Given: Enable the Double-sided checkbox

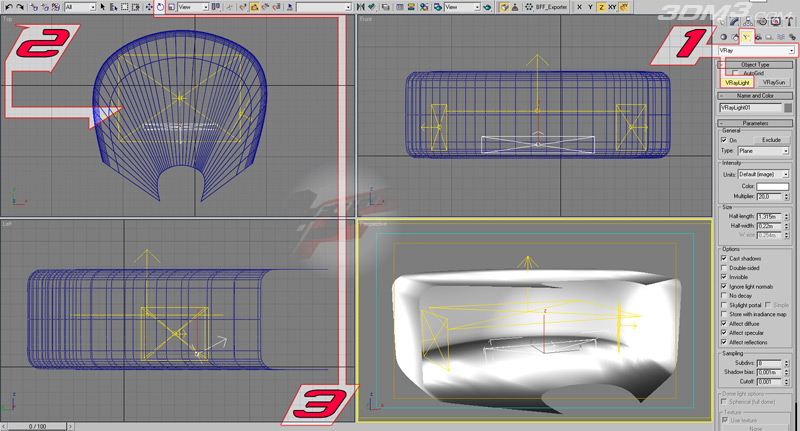Looking at the screenshot, I should pos(724,267).
